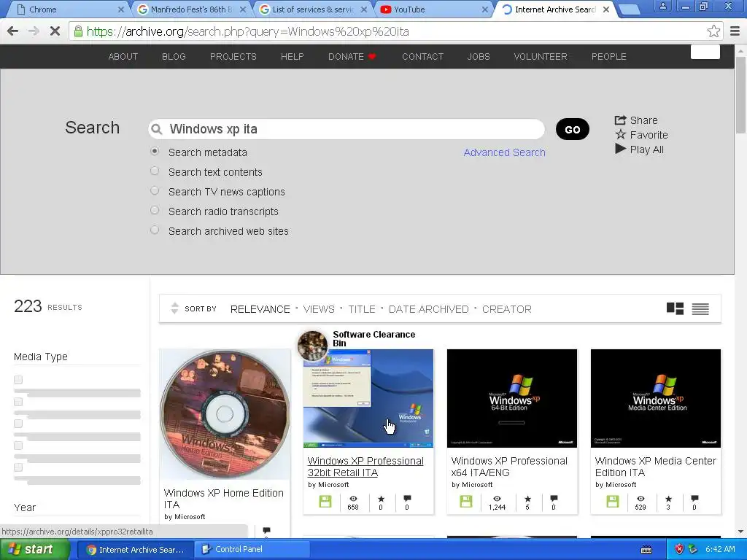Sort results by TITLE
Viewport: 747px width, 560px height.
[x=362, y=309]
